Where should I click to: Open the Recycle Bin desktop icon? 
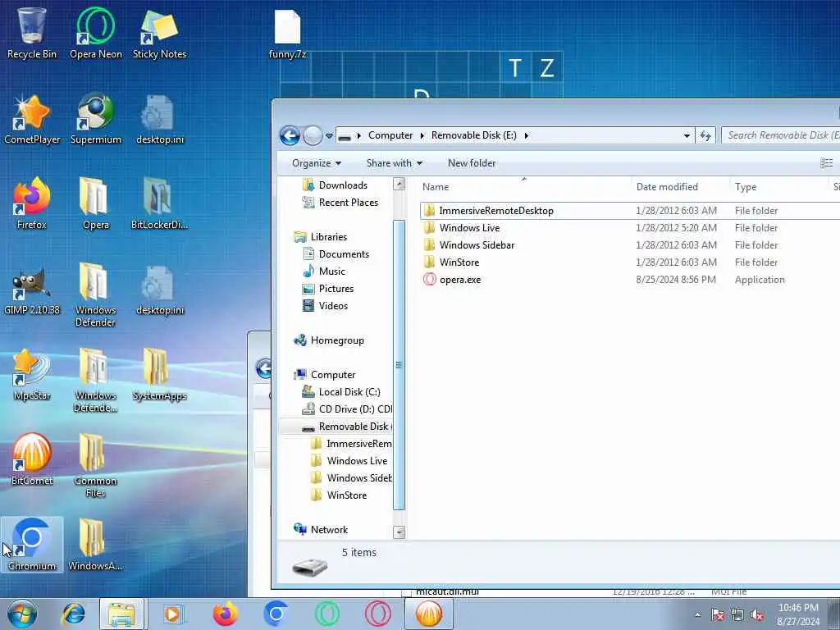pos(32,33)
